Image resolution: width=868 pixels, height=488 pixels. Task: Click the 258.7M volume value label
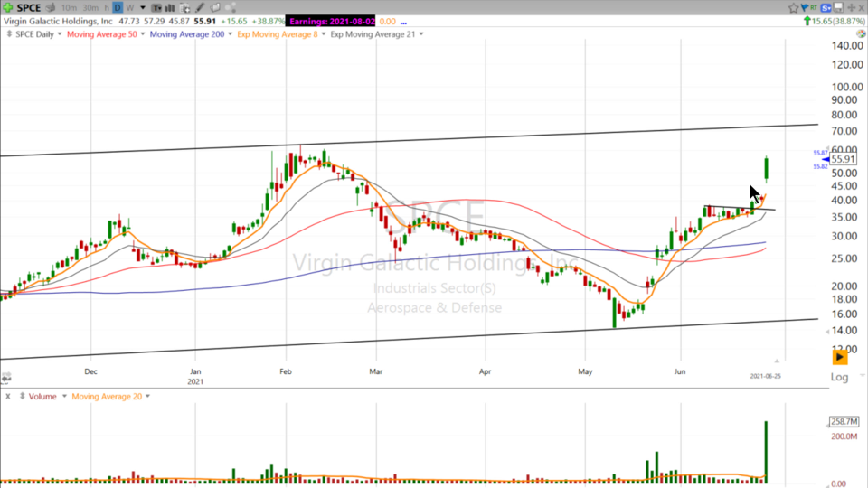coord(844,422)
